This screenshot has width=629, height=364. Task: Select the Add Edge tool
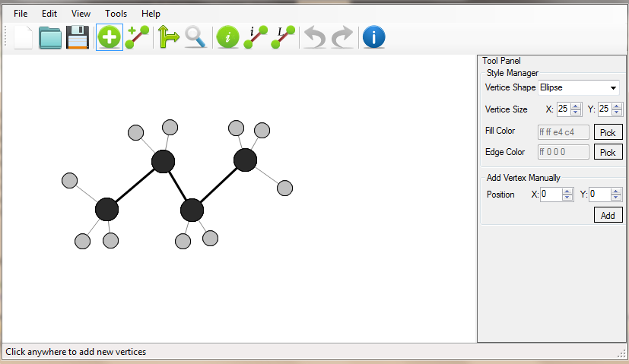tap(137, 37)
